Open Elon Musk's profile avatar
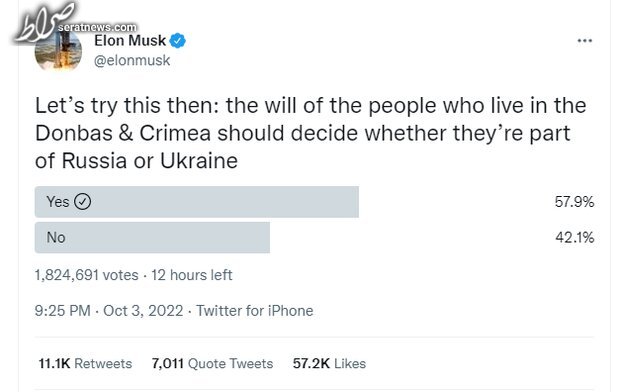 tap(59, 49)
